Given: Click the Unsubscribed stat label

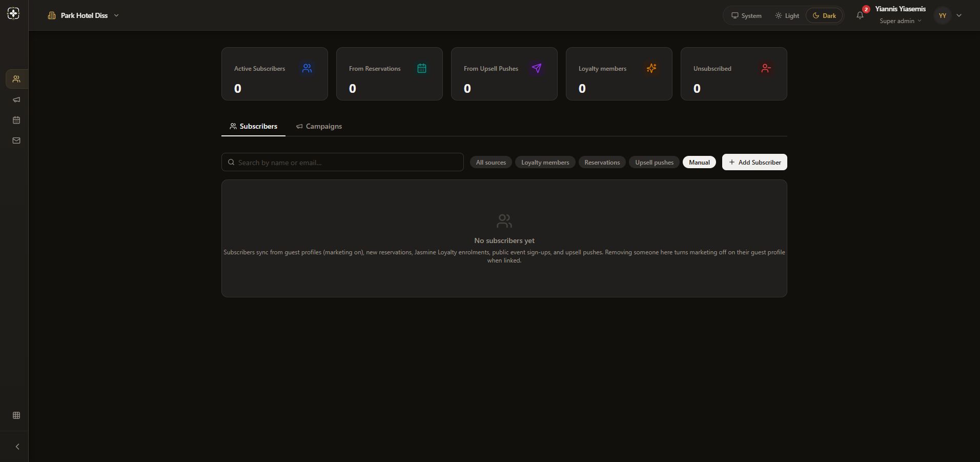Looking at the screenshot, I should 712,68.
